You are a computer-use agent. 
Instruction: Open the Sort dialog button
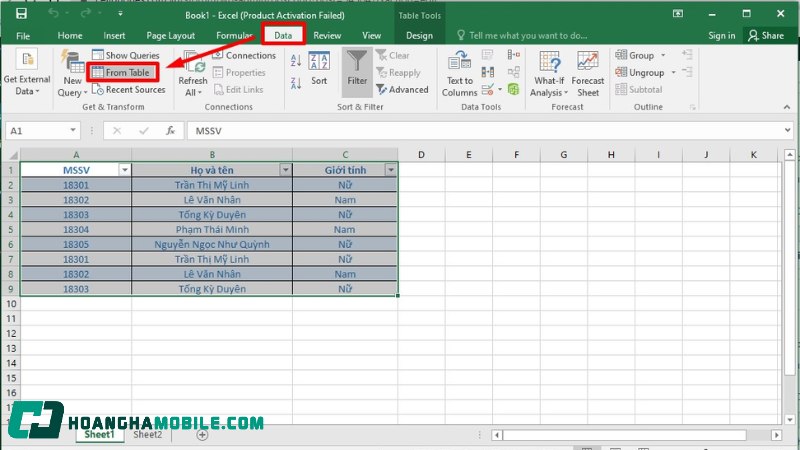coord(319,68)
